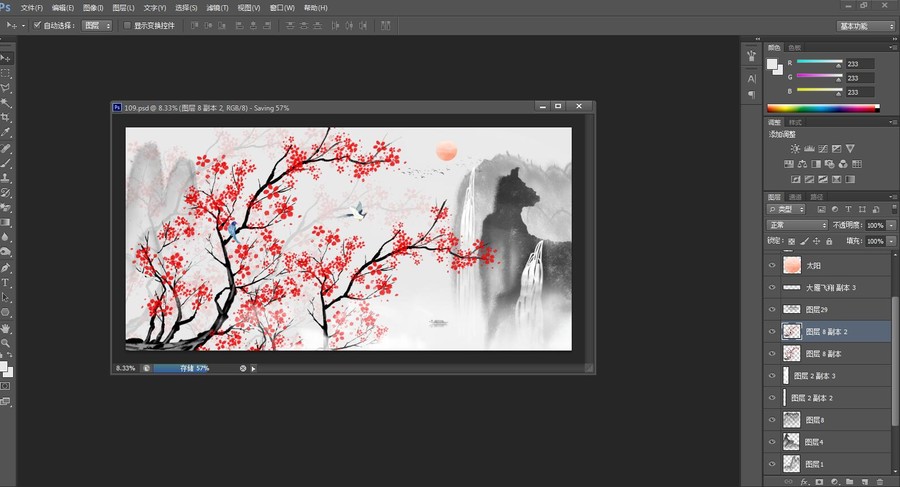Add a Levels adjustment
900x487 pixels.
809,149
